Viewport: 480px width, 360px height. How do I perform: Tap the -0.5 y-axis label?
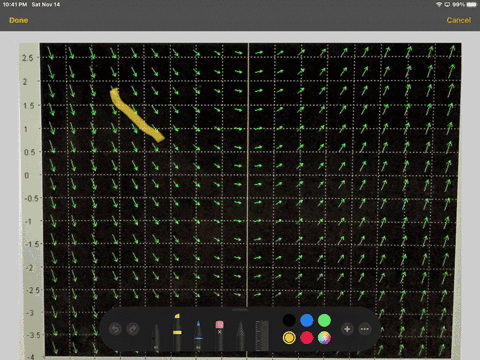point(32,198)
